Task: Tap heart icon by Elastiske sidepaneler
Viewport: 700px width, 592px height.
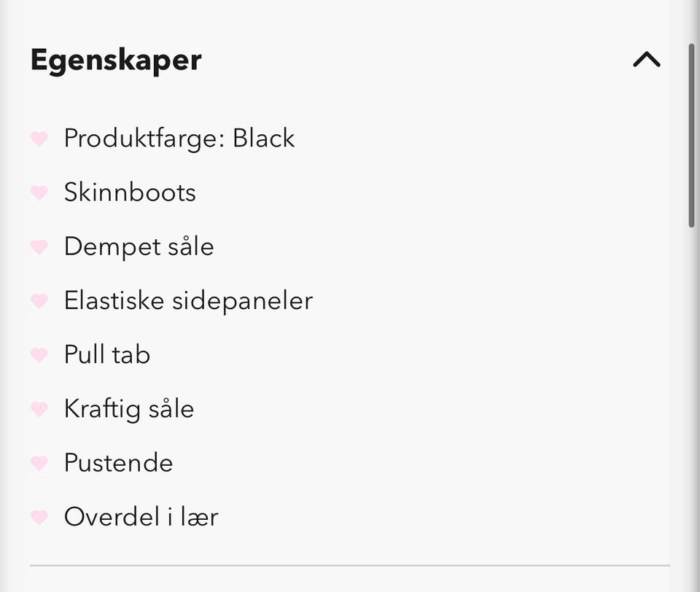Action: point(39,301)
